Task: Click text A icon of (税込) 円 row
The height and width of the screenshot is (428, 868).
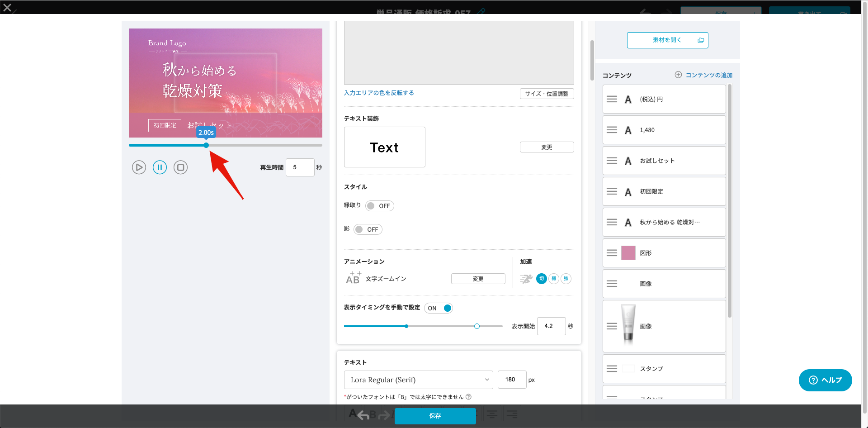Action: pyautogui.click(x=628, y=100)
